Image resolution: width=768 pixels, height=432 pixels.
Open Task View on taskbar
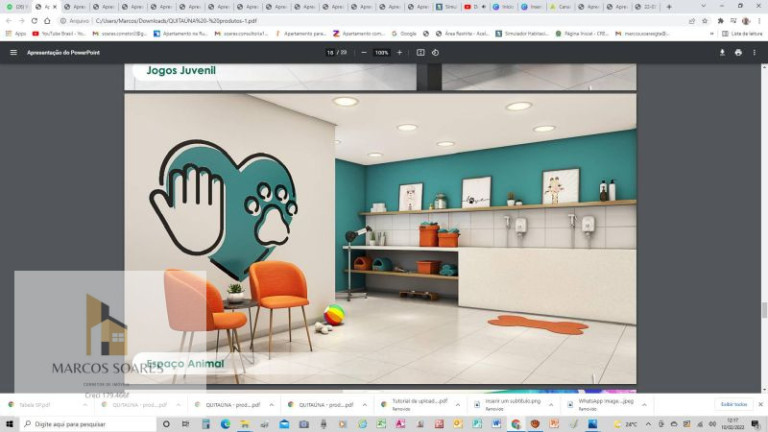(x=186, y=424)
